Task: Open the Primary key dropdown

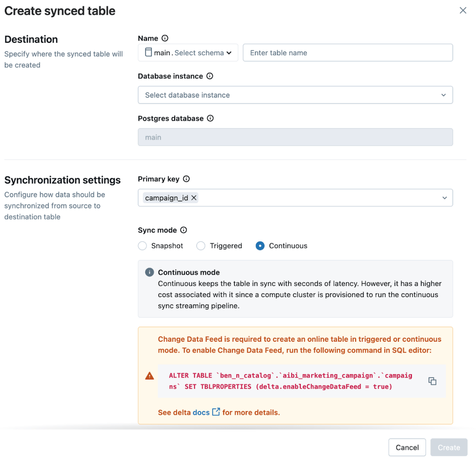Action: pos(444,198)
